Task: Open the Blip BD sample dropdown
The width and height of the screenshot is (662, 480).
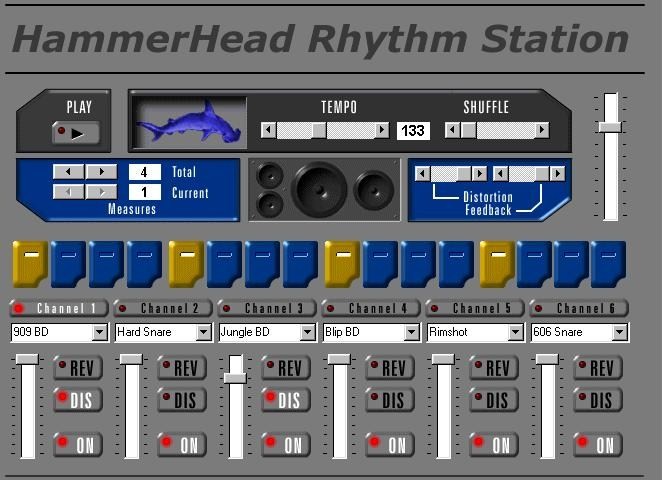Action: coord(412,332)
